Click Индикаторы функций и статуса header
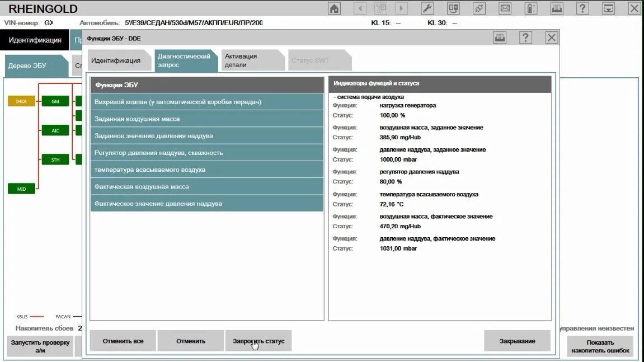The height and width of the screenshot is (362, 644). (x=440, y=83)
